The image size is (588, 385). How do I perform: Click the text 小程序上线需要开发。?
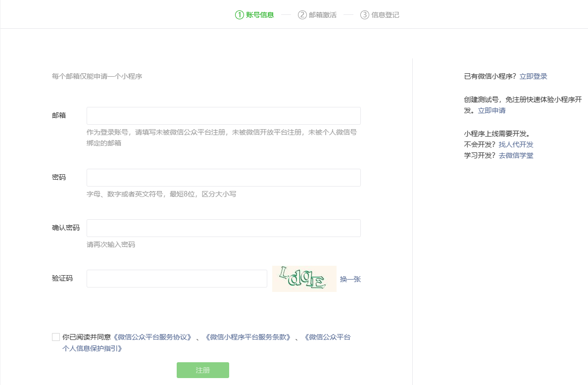(x=497, y=134)
